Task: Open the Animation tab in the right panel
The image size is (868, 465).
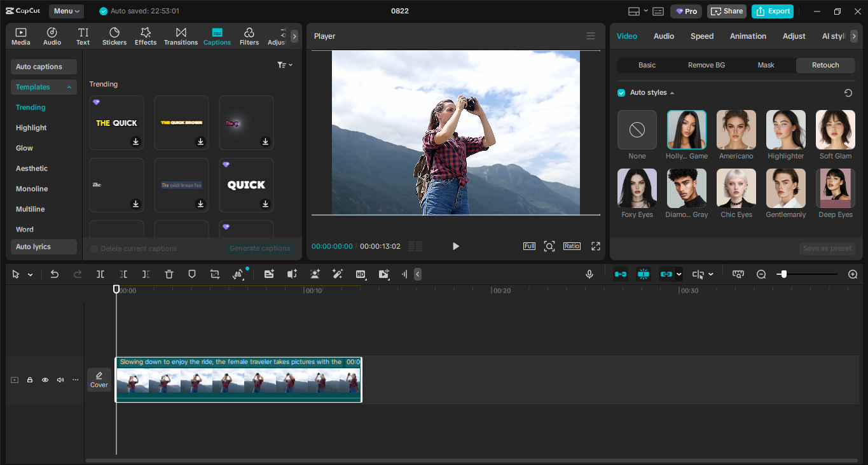Action: (x=748, y=36)
